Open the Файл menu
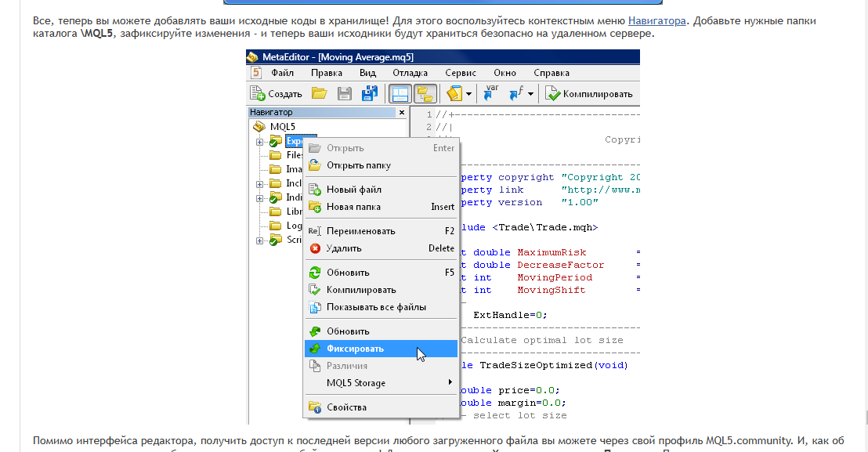 282,73
